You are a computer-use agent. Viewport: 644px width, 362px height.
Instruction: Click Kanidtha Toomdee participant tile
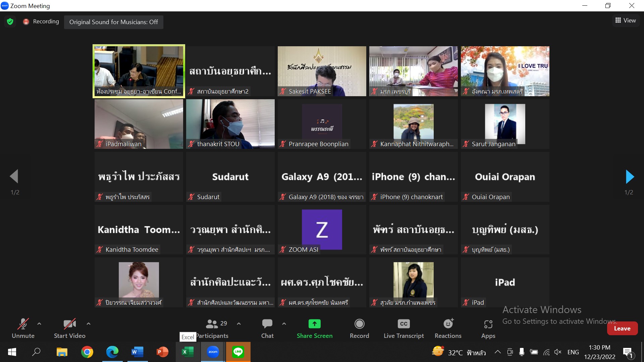pos(139,230)
